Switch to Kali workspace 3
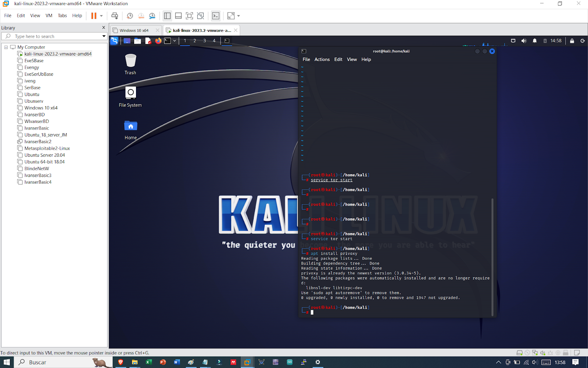 (x=205, y=41)
